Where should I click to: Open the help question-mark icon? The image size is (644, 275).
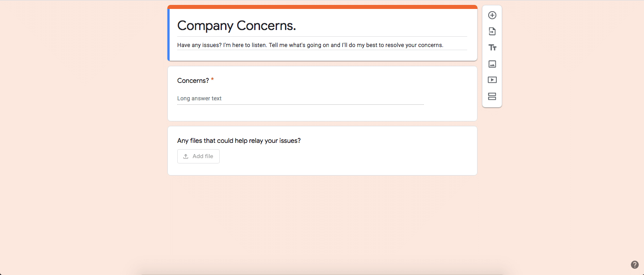(635, 265)
